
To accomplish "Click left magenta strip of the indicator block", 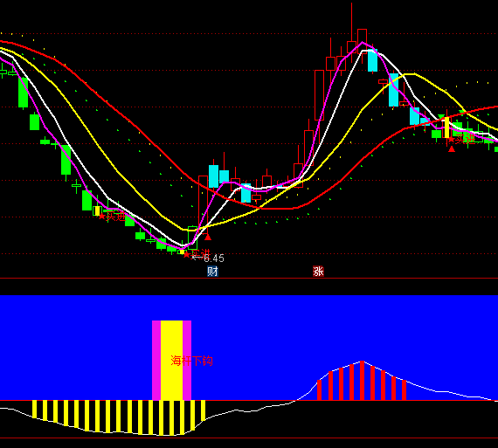I will click(x=156, y=361).
